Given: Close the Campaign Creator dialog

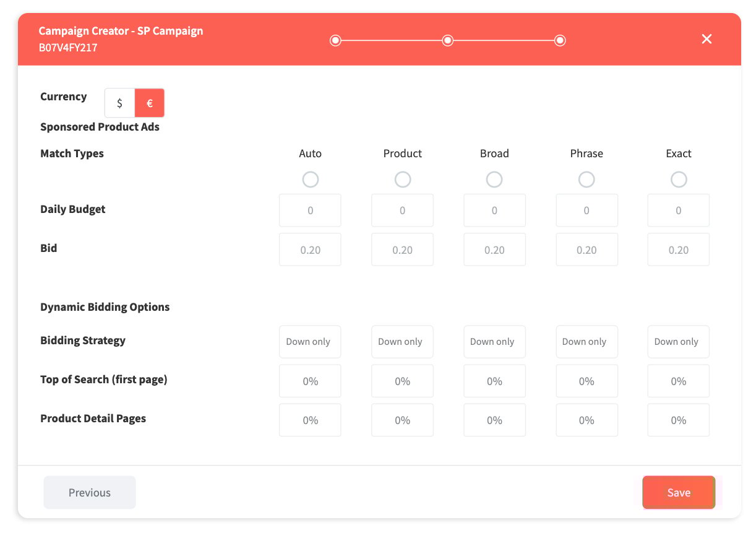Looking at the screenshot, I should 707,39.
